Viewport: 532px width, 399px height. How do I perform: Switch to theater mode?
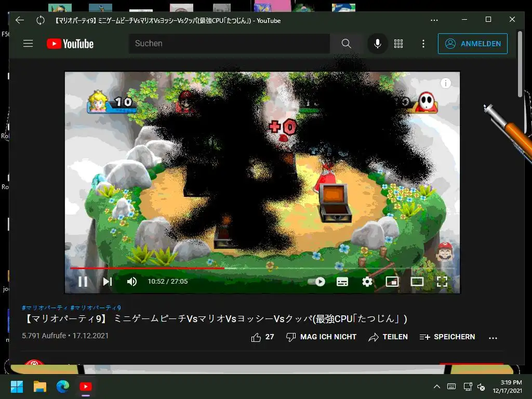point(417,282)
